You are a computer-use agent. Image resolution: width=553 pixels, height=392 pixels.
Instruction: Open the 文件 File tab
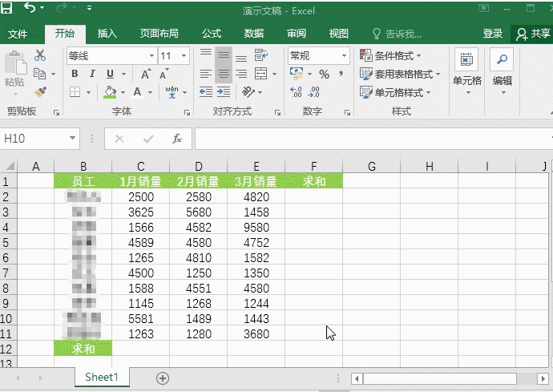click(x=18, y=34)
